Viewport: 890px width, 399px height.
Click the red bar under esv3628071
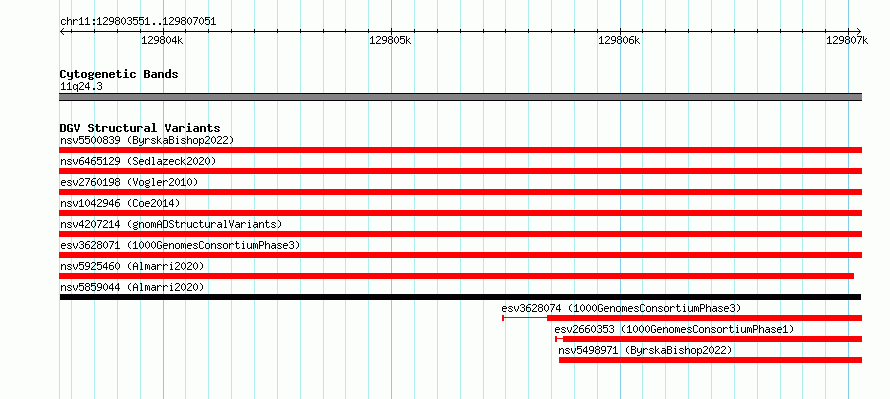click(460, 255)
